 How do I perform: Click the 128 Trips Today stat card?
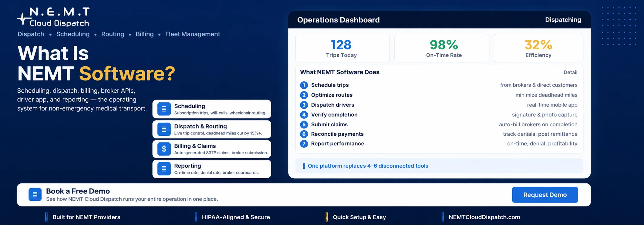(x=342, y=48)
